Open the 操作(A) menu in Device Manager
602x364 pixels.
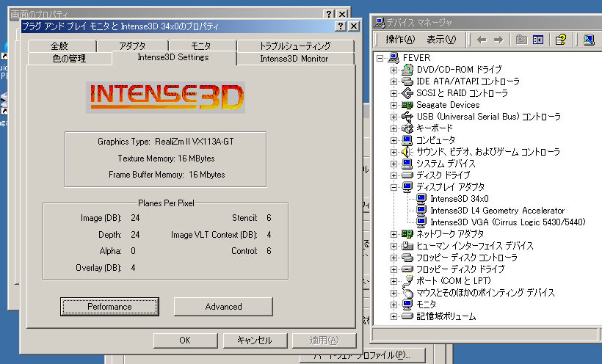(400, 40)
